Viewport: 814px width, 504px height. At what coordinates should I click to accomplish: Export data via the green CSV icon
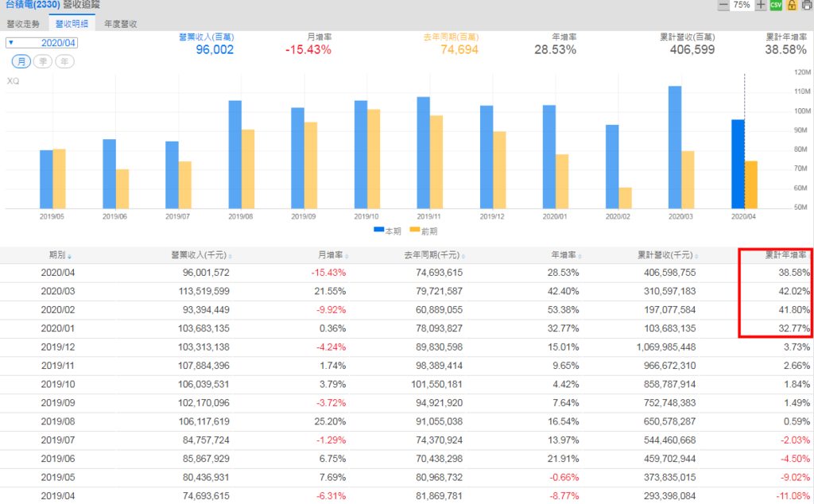(776, 5)
